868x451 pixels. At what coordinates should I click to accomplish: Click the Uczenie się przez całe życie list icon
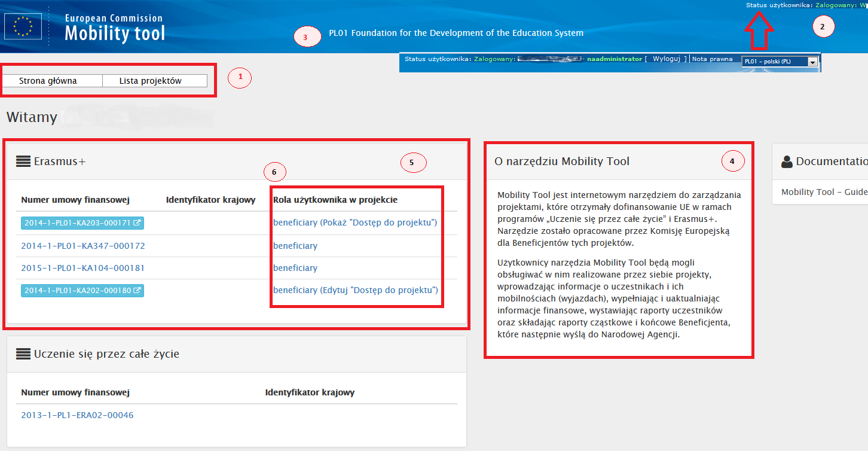(23, 354)
